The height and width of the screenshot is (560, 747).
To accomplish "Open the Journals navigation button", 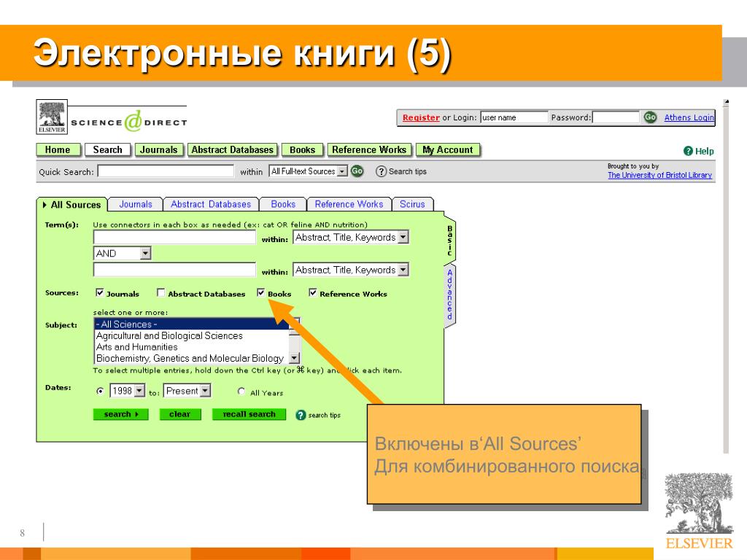I will click(158, 150).
